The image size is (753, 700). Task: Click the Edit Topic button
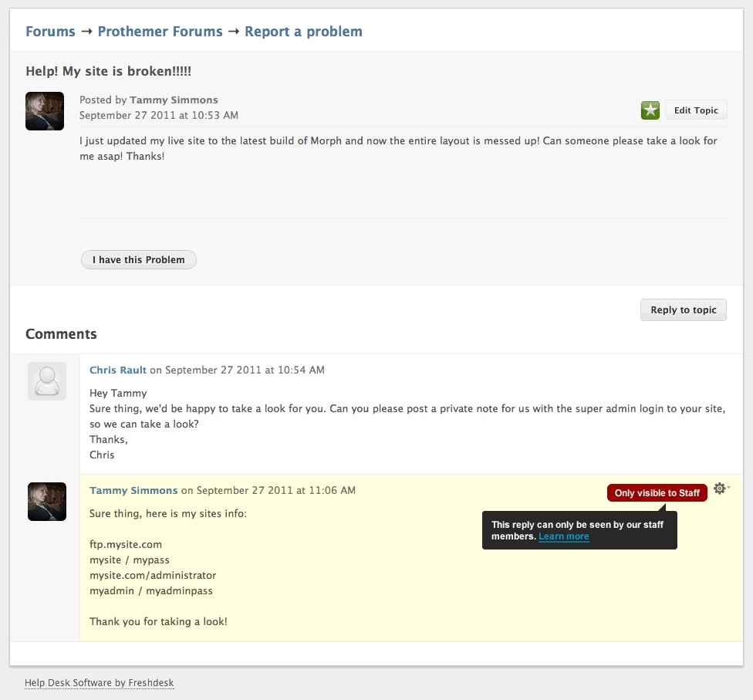[696, 110]
